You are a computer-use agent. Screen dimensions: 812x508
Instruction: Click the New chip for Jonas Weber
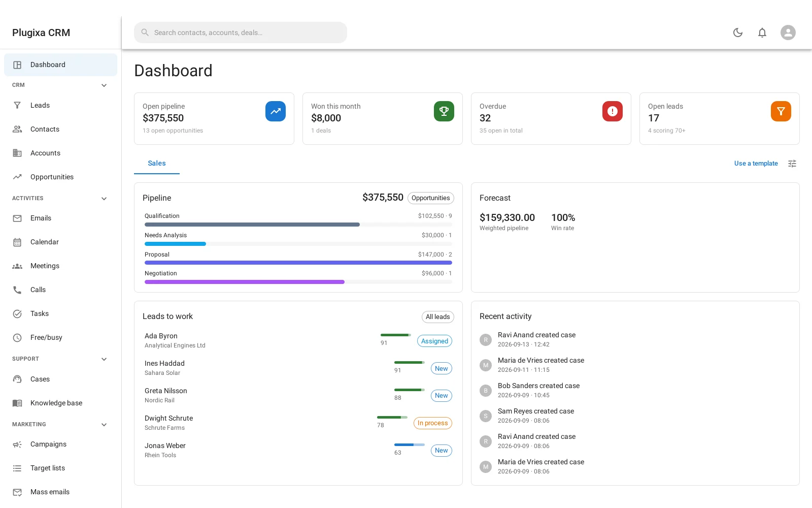(x=442, y=451)
